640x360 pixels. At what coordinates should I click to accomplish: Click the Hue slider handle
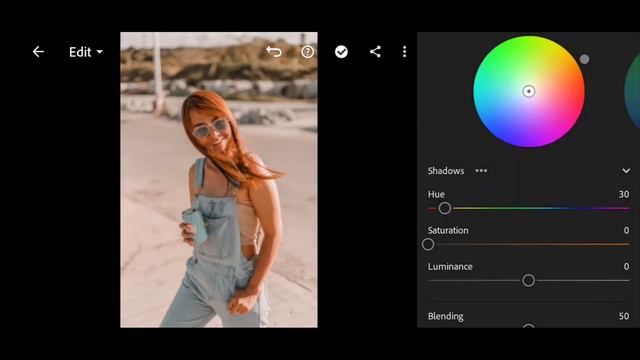(444, 208)
